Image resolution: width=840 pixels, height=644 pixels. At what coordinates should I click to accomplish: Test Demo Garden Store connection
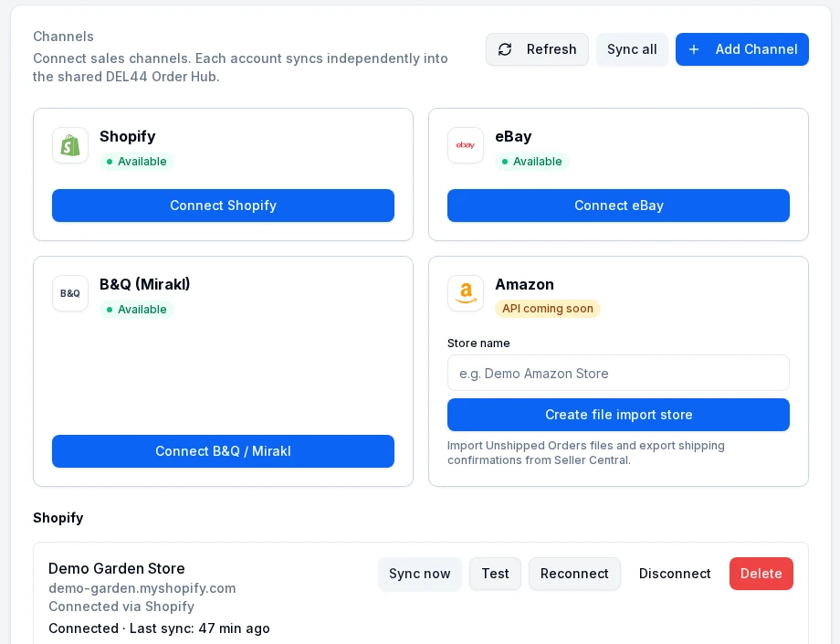coord(495,574)
